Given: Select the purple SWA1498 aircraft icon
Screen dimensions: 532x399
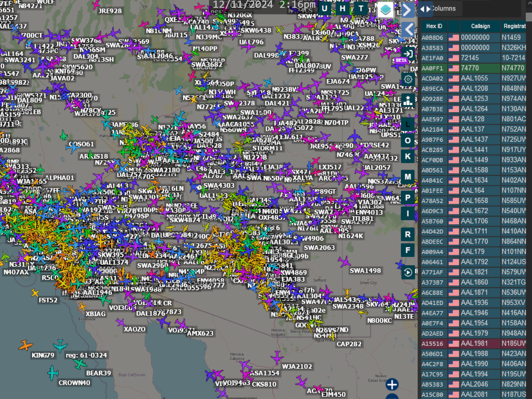Looking at the screenshot, I should click(344, 262).
